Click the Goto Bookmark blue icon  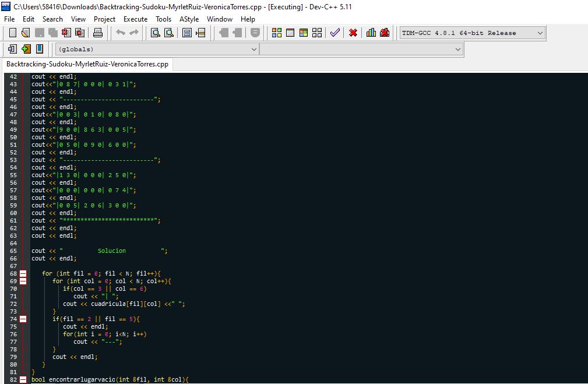(40, 49)
